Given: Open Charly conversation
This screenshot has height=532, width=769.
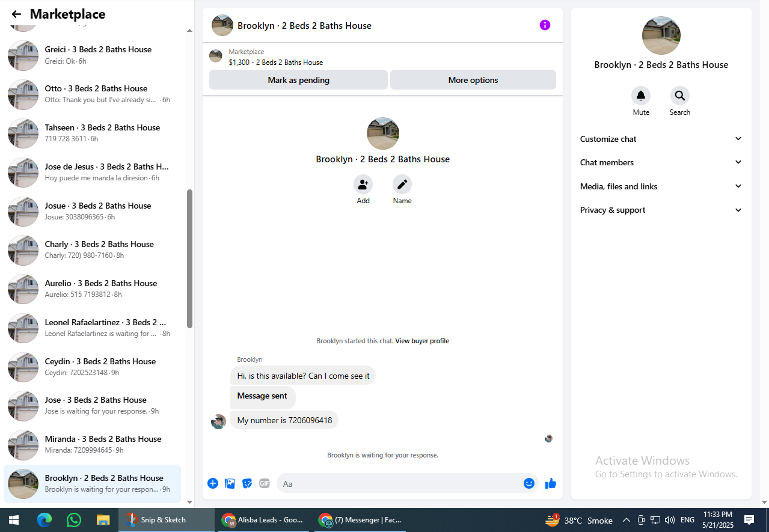Looking at the screenshot, I should [93, 249].
